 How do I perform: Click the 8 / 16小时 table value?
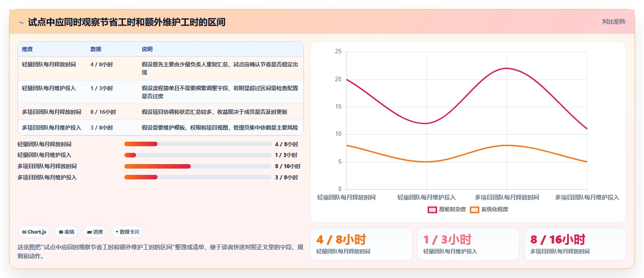tap(103, 112)
